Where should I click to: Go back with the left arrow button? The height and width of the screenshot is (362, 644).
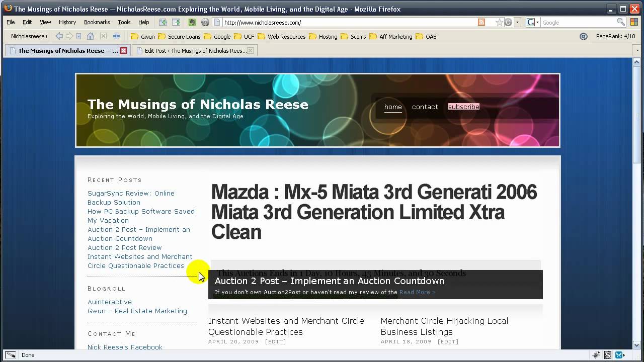(x=59, y=36)
